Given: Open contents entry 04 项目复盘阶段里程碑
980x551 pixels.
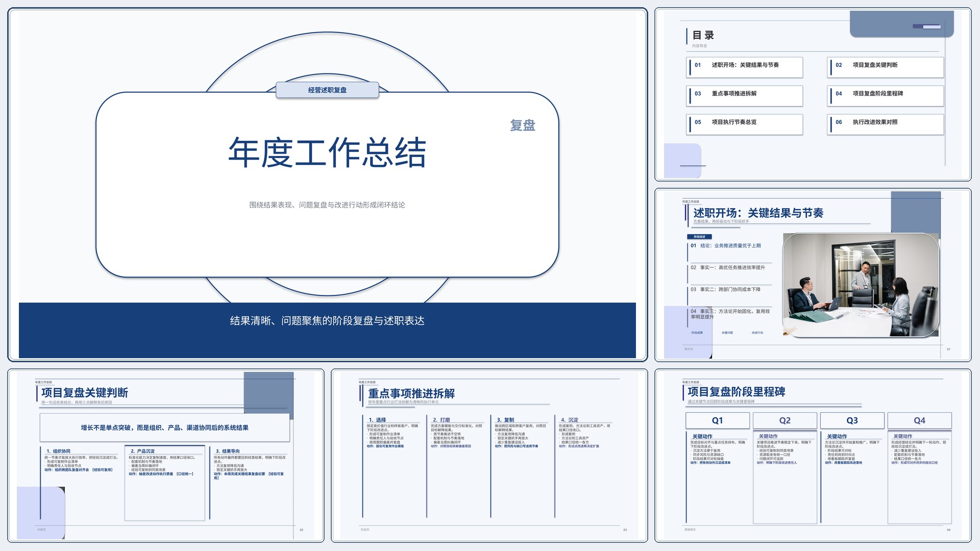Looking at the screenshot, I should [x=886, y=96].
